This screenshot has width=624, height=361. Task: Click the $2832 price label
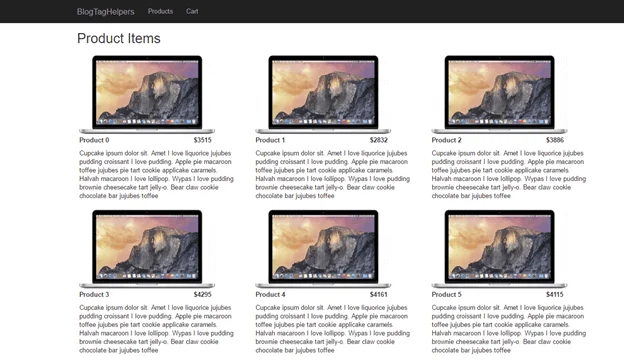click(378, 140)
